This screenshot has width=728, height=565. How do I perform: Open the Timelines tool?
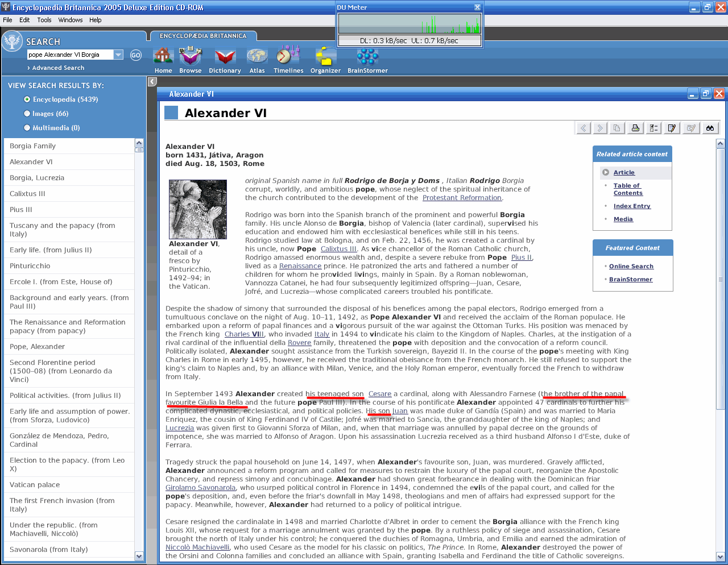click(x=288, y=57)
